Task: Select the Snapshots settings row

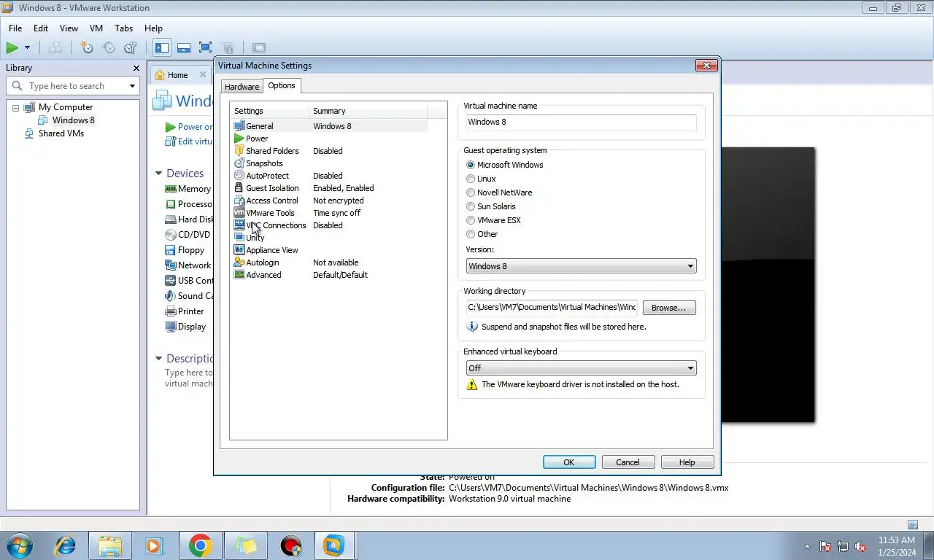Action: [x=330, y=163]
